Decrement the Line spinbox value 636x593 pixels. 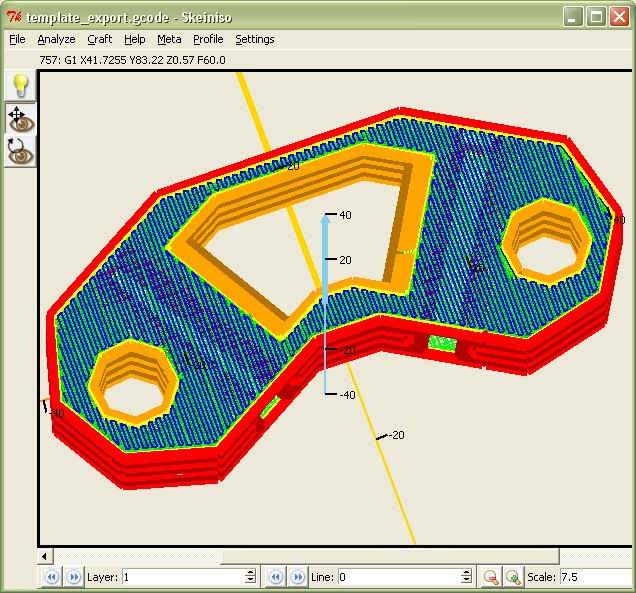[x=466, y=581]
